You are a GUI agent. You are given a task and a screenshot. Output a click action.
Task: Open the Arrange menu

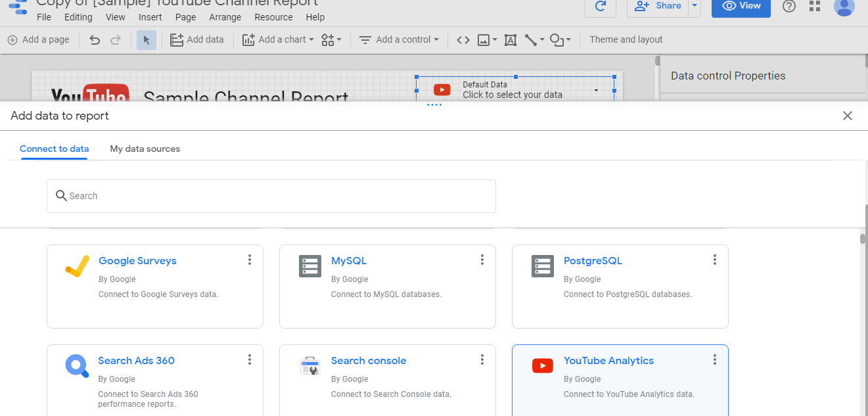(x=225, y=17)
